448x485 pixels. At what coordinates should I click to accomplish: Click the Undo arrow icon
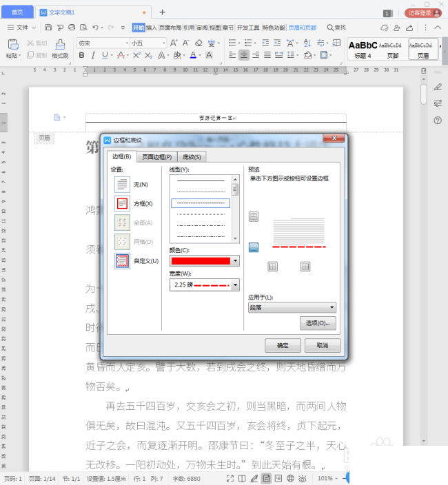click(95, 28)
